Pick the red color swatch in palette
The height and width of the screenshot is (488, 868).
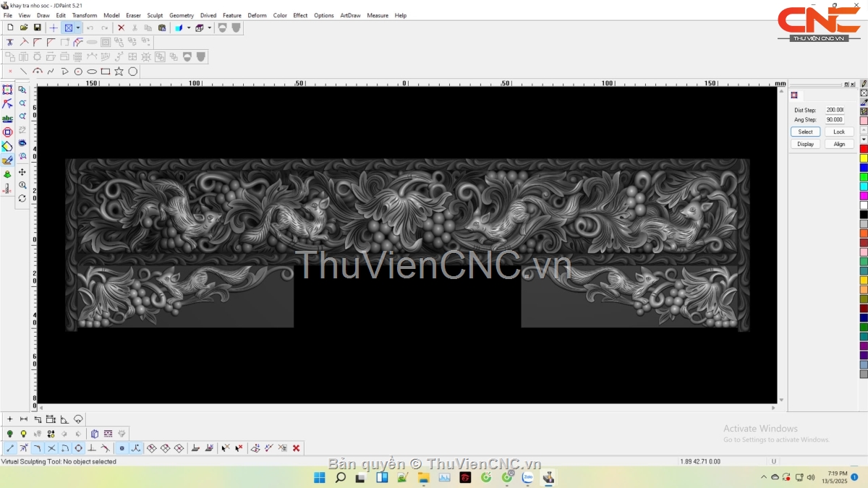point(864,149)
